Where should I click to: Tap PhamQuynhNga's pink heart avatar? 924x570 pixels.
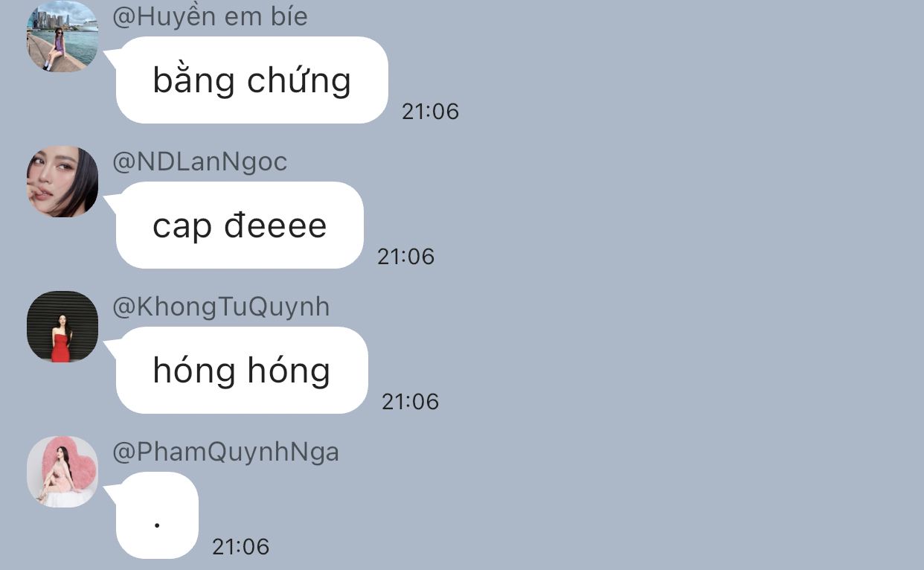(62, 472)
